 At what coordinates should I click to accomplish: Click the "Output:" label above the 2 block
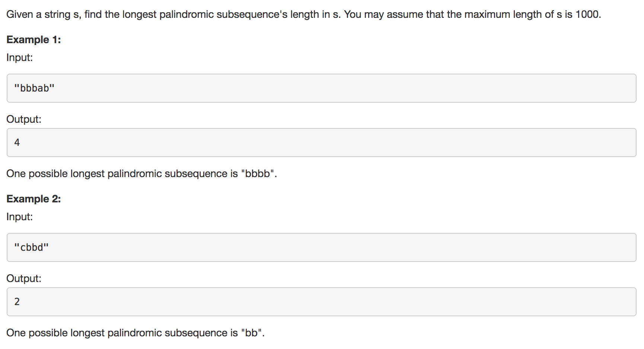coord(24,279)
